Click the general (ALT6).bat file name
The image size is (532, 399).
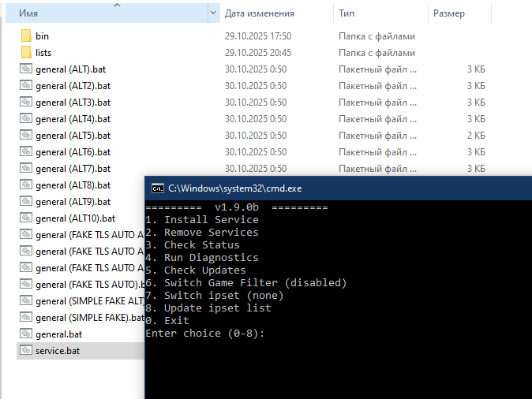(73, 152)
